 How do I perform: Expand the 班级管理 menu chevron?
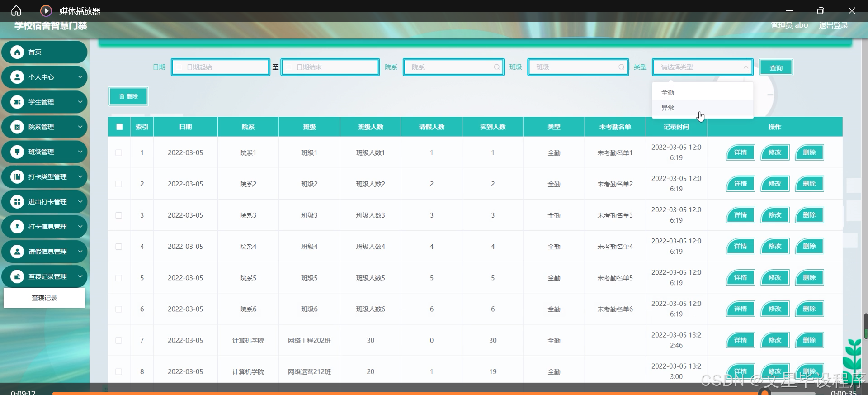pos(80,152)
